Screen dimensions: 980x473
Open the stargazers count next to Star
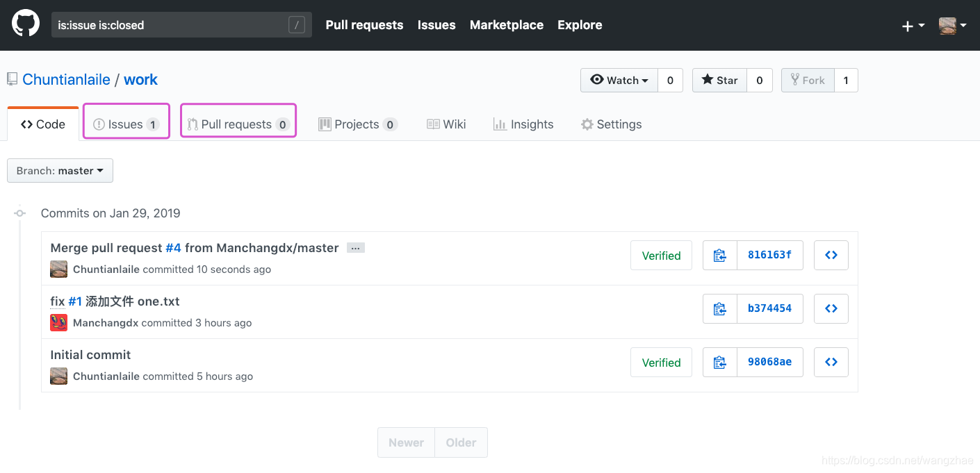pos(759,80)
